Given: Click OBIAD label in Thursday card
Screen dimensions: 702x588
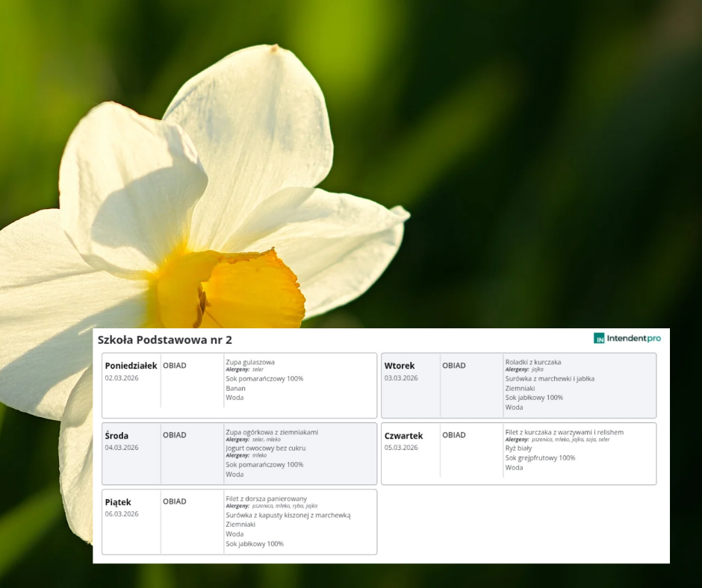Looking at the screenshot, I should click(x=454, y=435).
